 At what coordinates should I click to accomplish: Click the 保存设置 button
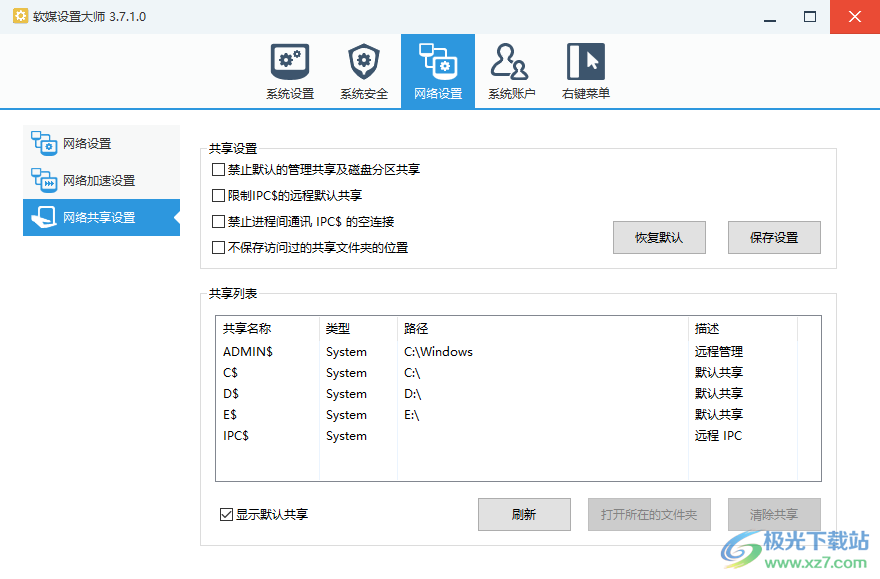click(x=774, y=237)
